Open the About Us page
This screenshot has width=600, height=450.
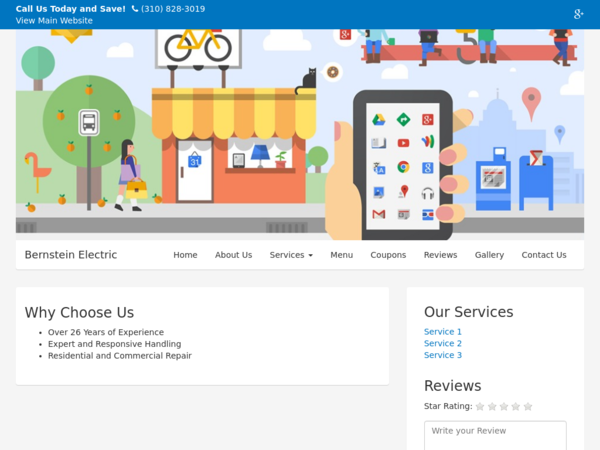pyautogui.click(x=233, y=255)
